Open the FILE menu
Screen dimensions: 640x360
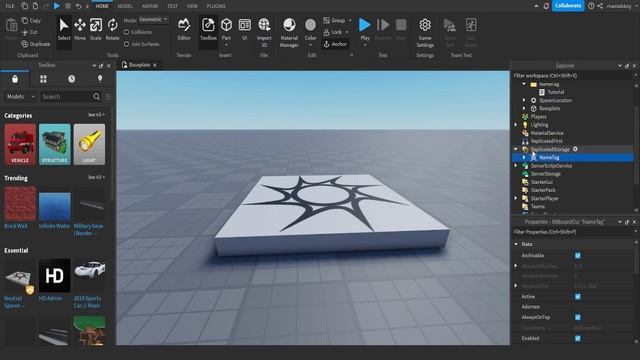pyautogui.click(x=10, y=6)
